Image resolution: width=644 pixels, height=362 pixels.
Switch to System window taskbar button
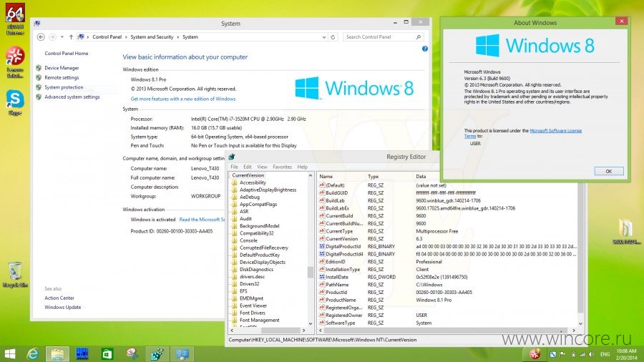coord(182,354)
